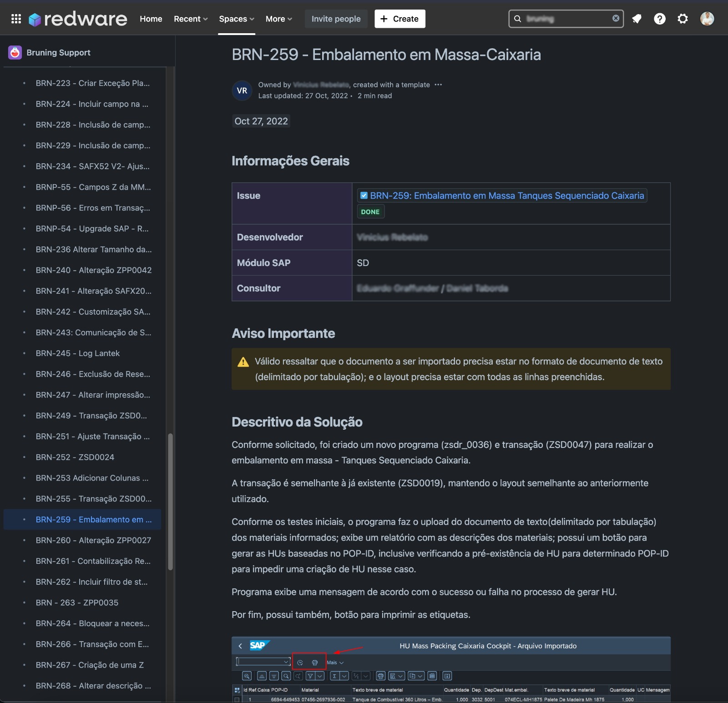This screenshot has width=728, height=703.
Task: Open the app switcher grid icon
Action: [x=16, y=19]
